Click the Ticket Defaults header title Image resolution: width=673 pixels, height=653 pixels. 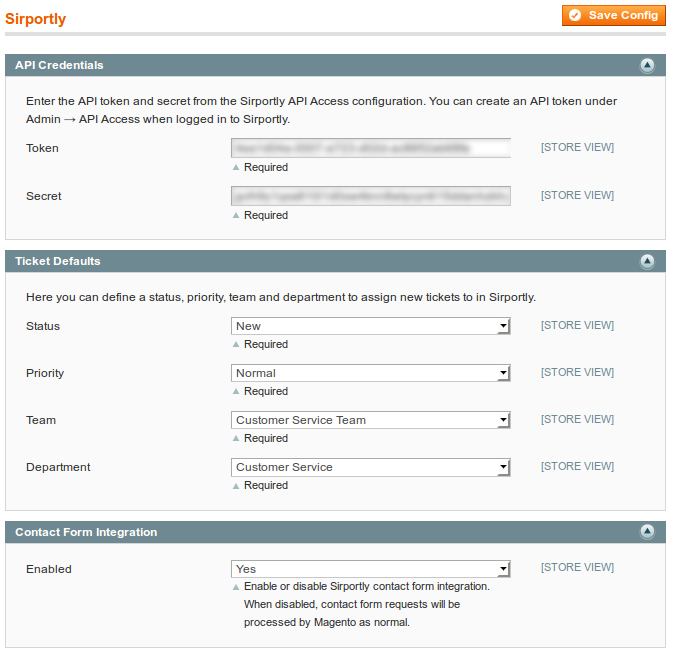pyautogui.click(x=58, y=261)
